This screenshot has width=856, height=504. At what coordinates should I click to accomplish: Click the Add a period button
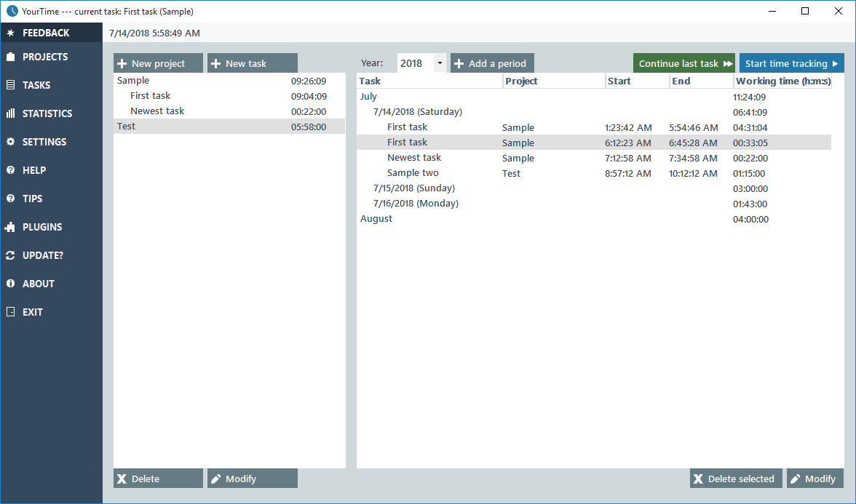tap(492, 63)
